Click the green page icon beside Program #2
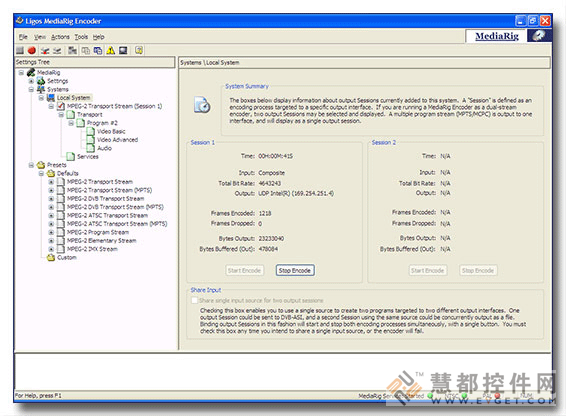Image resolution: width=566 pixels, height=416 pixels. [81, 123]
